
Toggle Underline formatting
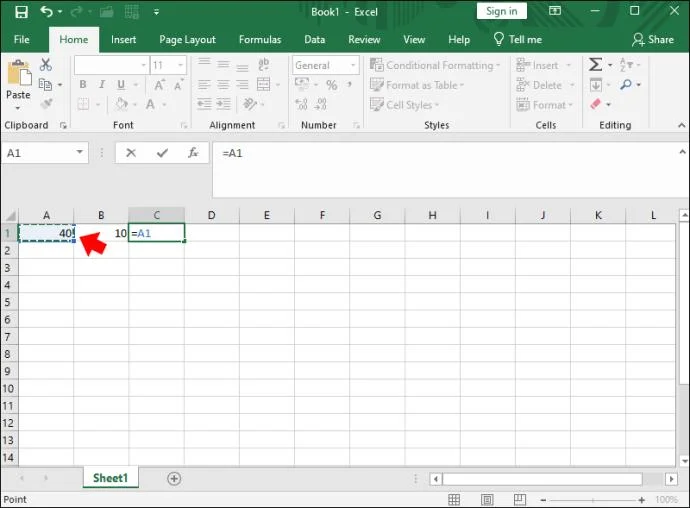[121, 85]
